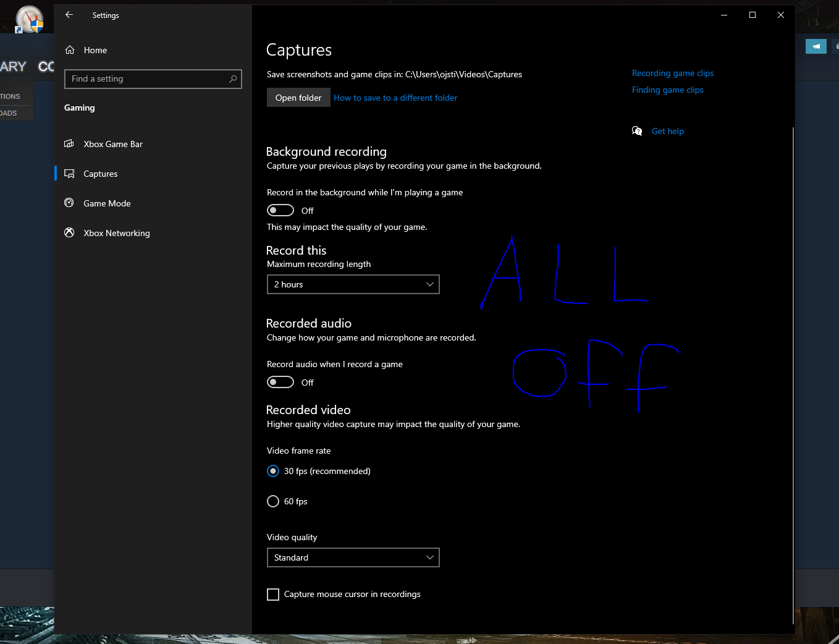
Task: Enable Record audio when I record a game
Action: [x=280, y=382]
